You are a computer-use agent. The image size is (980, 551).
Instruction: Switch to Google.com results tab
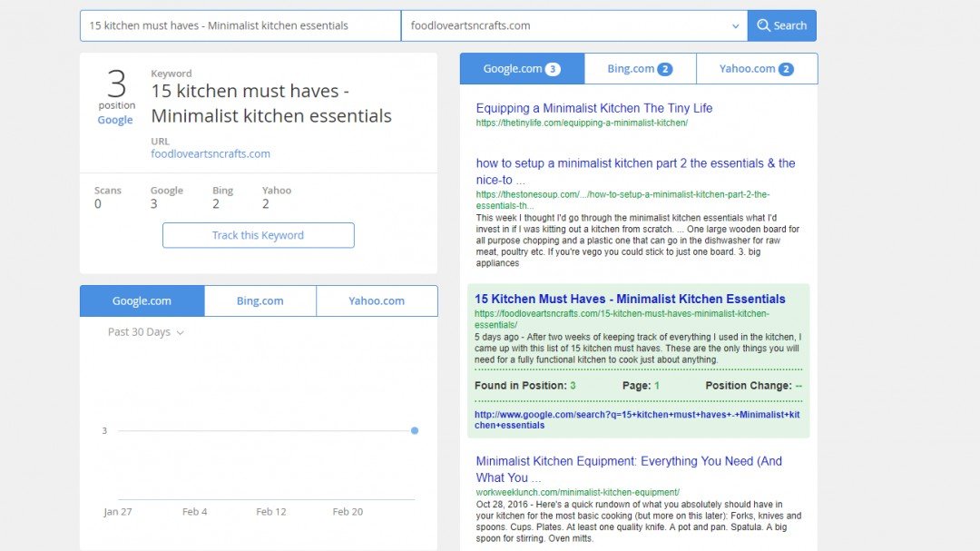(x=522, y=69)
